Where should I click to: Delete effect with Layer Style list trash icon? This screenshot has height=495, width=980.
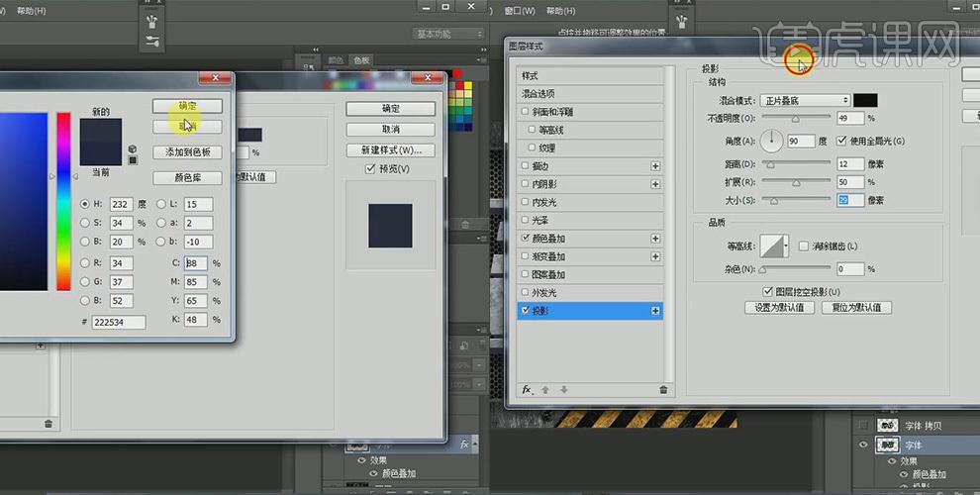[x=663, y=389]
